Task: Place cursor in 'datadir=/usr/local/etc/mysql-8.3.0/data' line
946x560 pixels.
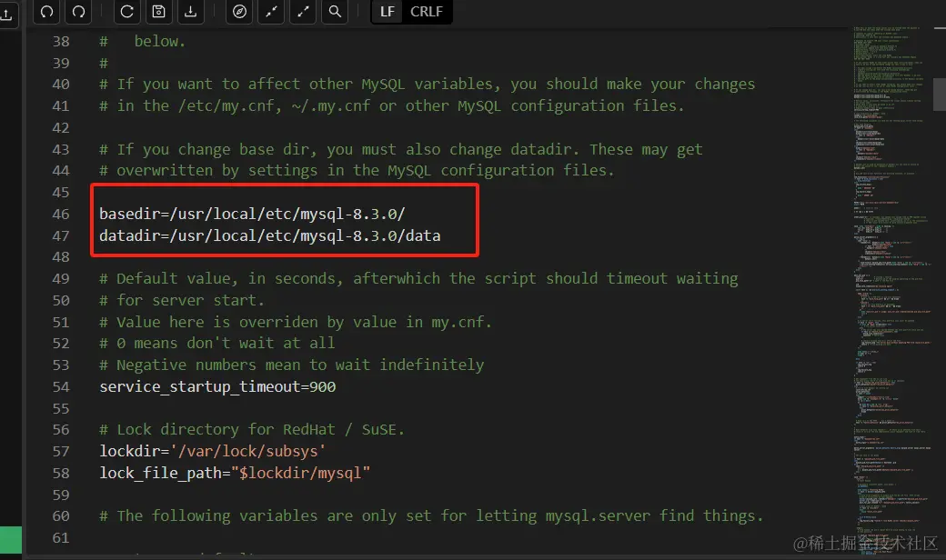Action: [x=269, y=235]
